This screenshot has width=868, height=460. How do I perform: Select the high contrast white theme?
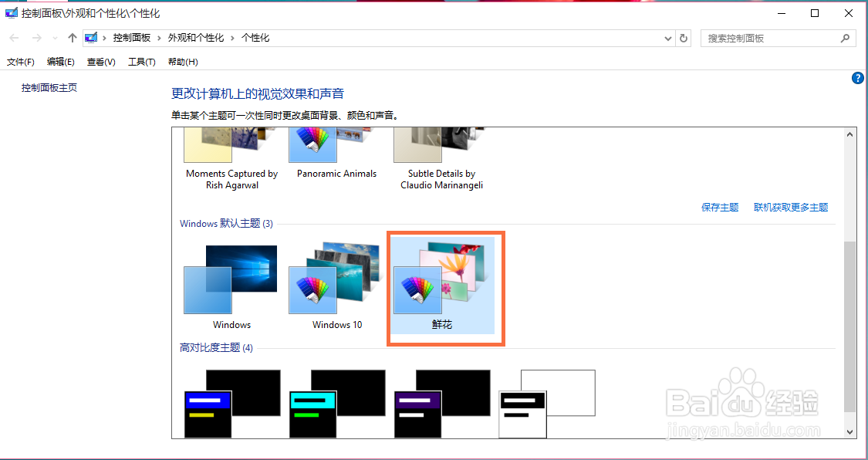[547, 403]
